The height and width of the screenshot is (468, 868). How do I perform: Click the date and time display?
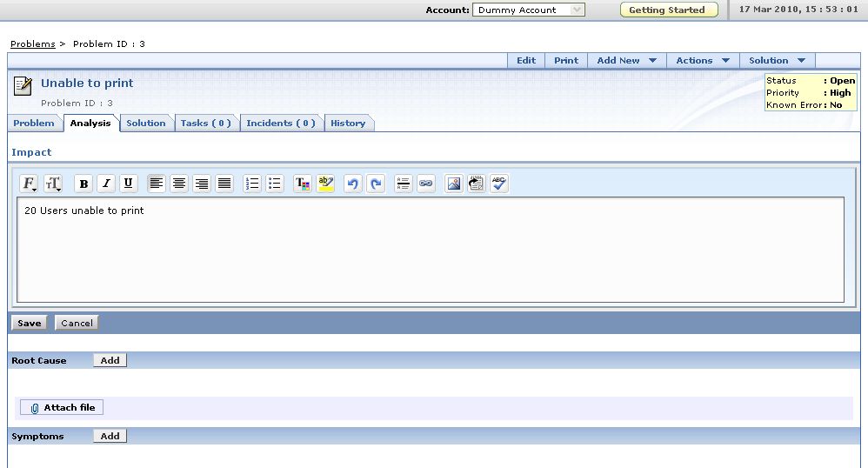coord(798,10)
